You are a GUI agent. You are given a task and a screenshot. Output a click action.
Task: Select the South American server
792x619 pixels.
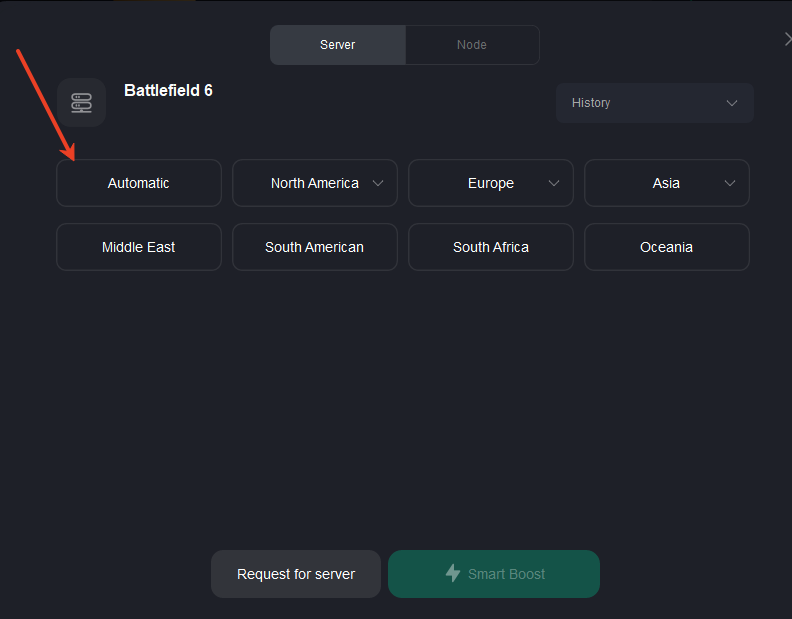315,247
